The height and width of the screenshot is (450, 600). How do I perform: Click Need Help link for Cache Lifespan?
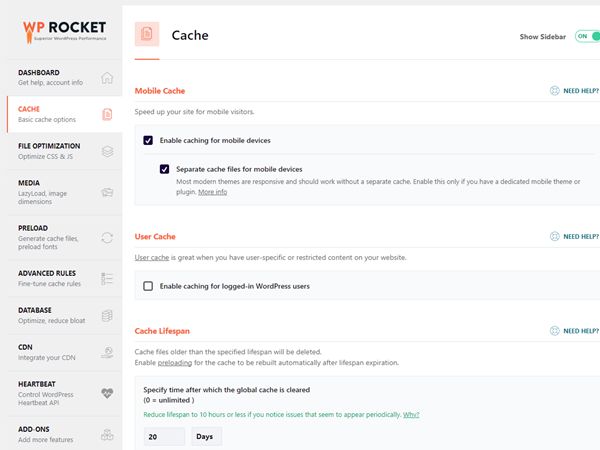click(x=581, y=331)
